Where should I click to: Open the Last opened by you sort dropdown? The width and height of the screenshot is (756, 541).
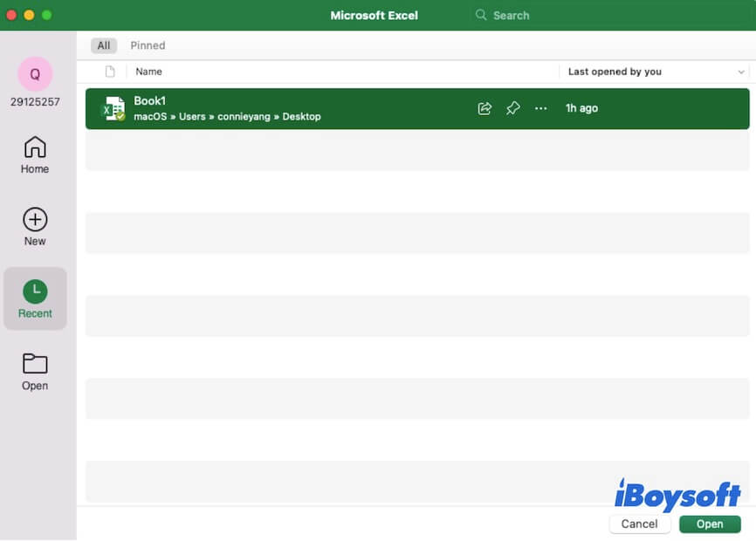(x=614, y=71)
